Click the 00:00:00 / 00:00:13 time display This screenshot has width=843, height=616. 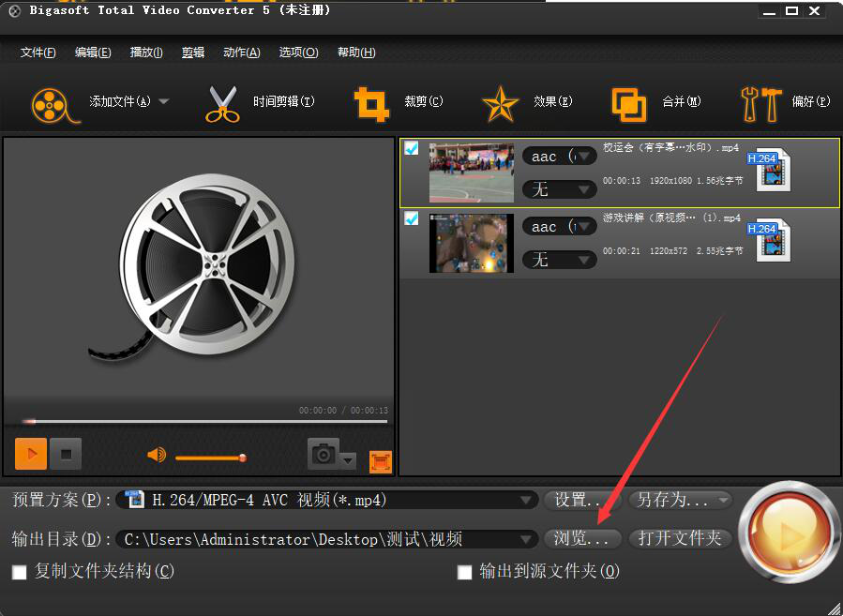click(343, 410)
